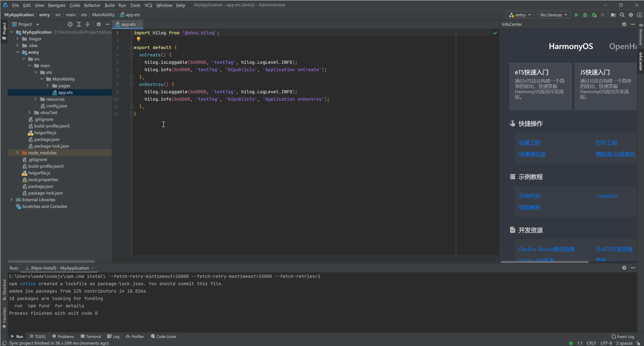
Task: Open the Previewer side tool window
Action: coord(640,35)
